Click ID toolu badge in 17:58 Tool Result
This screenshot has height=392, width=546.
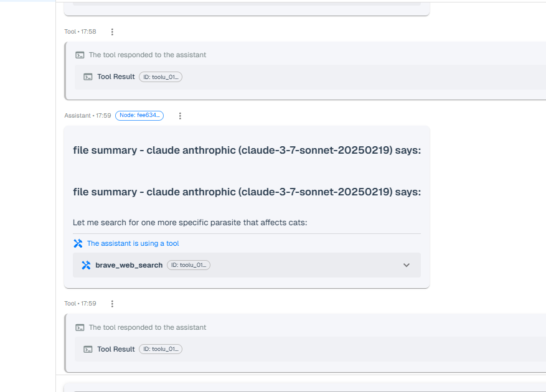[x=161, y=77]
